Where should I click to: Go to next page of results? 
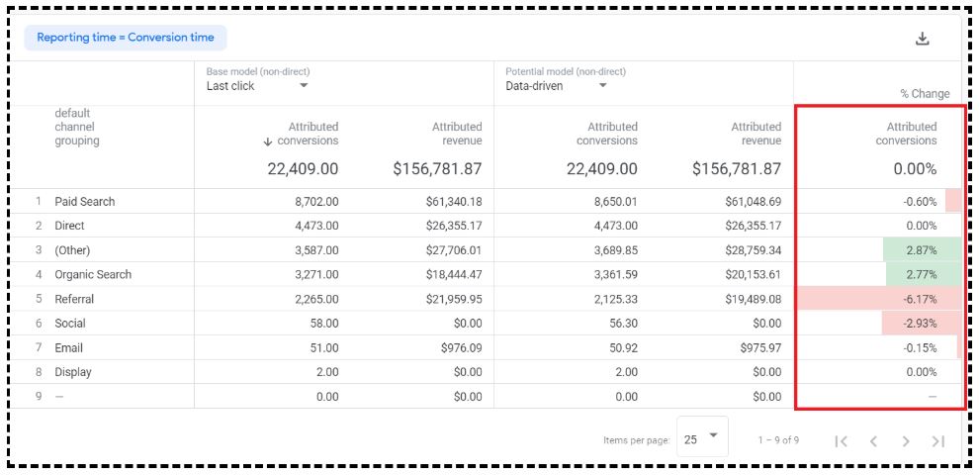906,441
